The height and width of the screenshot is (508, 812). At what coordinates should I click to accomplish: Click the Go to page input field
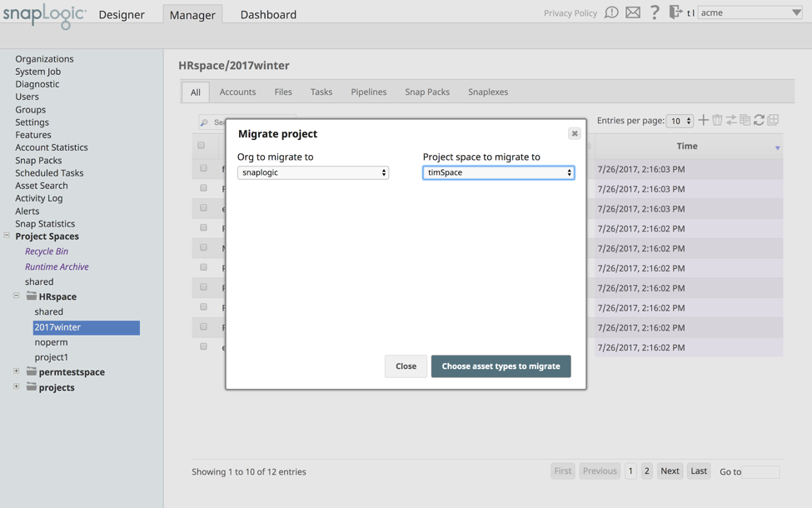pos(760,471)
